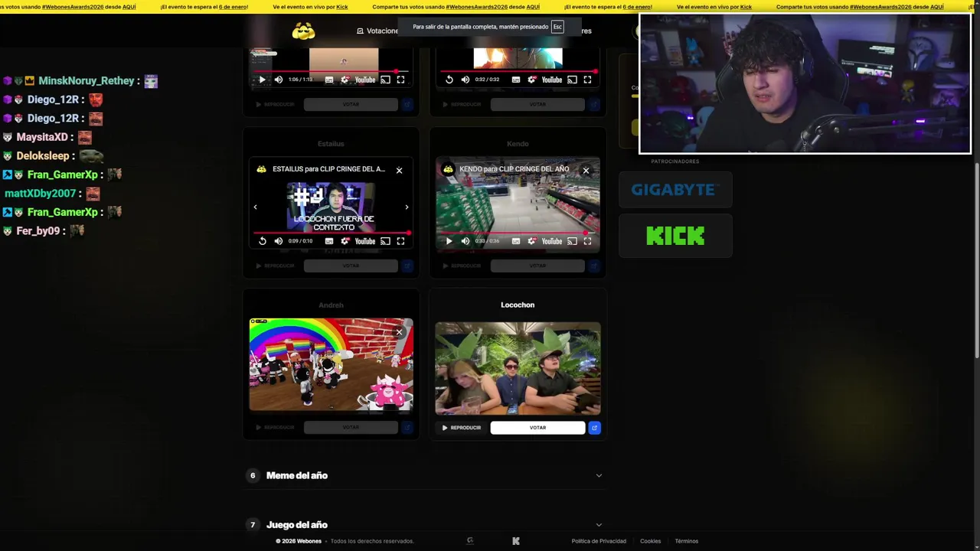Image resolution: width=980 pixels, height=551 pixels.
Task: Play the Kendo clip
Action: [449, 241]
